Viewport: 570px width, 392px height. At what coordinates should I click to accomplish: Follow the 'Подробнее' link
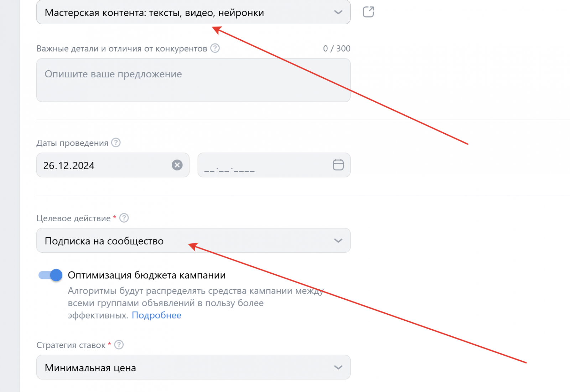[156, 315]
